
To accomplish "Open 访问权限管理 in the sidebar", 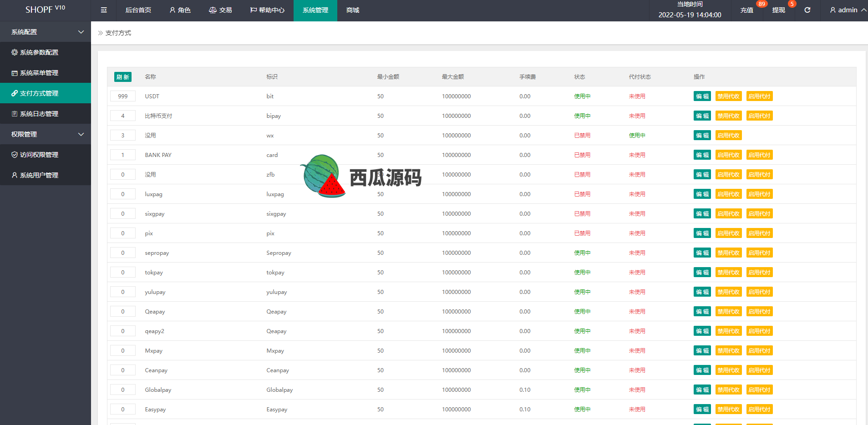I will [x=46, y=155].
